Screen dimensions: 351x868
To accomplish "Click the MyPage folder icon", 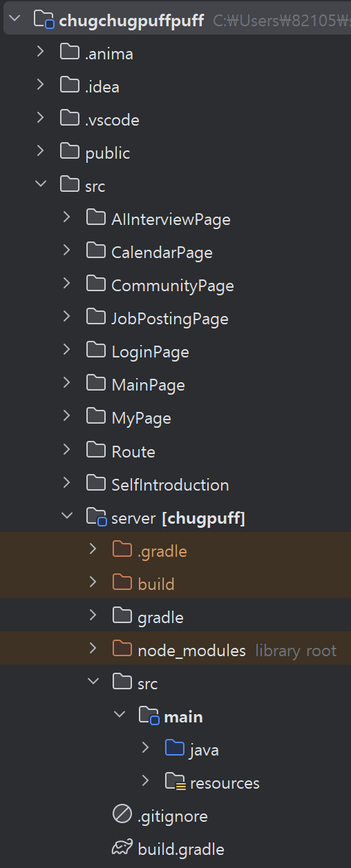I will coord(96,417).
